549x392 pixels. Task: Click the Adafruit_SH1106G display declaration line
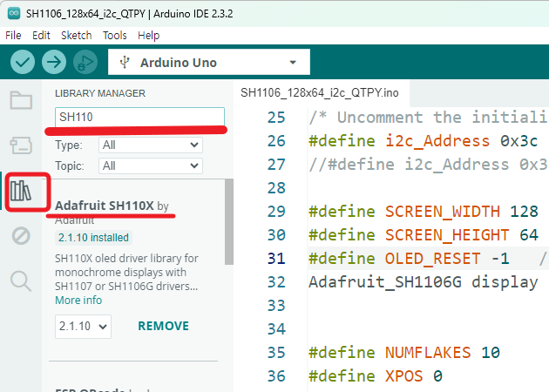(x=423, y=281)
